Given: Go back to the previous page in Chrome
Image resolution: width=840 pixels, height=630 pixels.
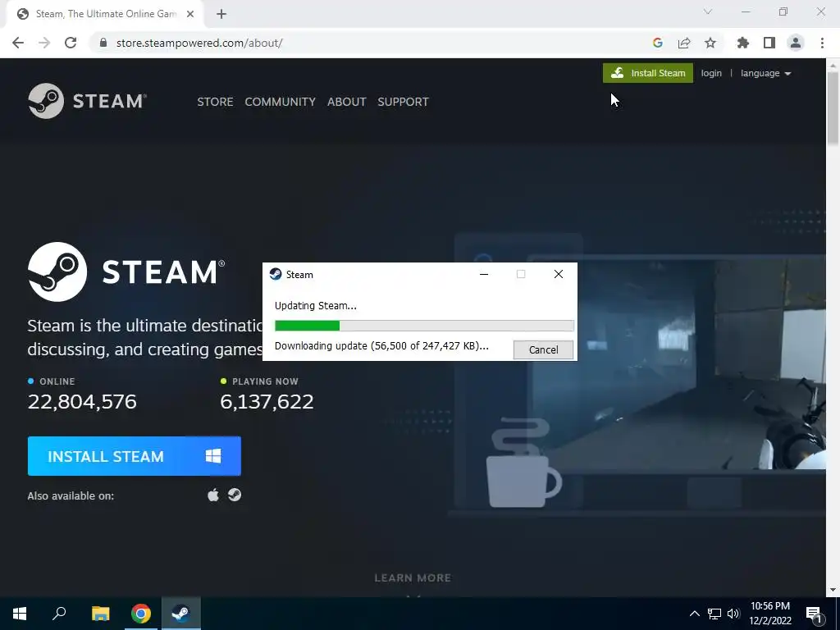Looking at the screenshot, I should 18,43.
